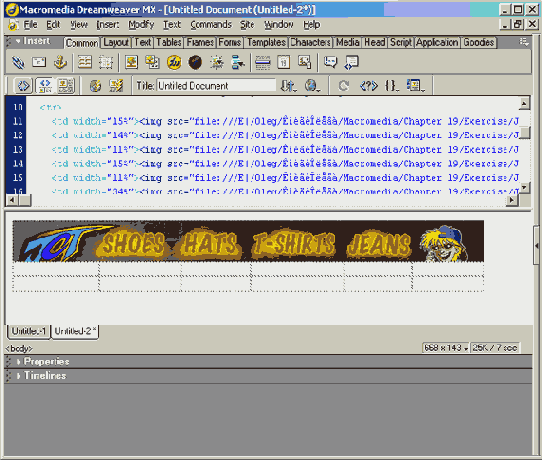Select the Draw Layer tool
The image size is (542, 460).
pyautogui.click(x=105, y=63)
